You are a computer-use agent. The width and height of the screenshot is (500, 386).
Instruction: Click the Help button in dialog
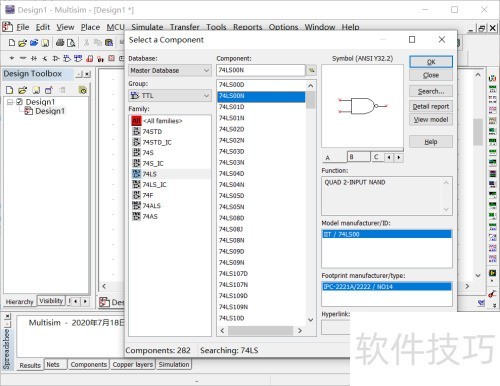coord(431,142)
